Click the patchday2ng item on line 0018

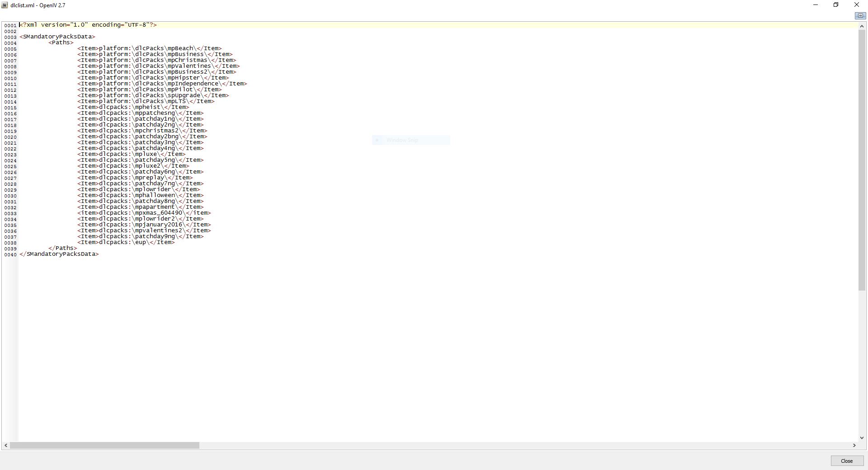click(x=141, y=125)
